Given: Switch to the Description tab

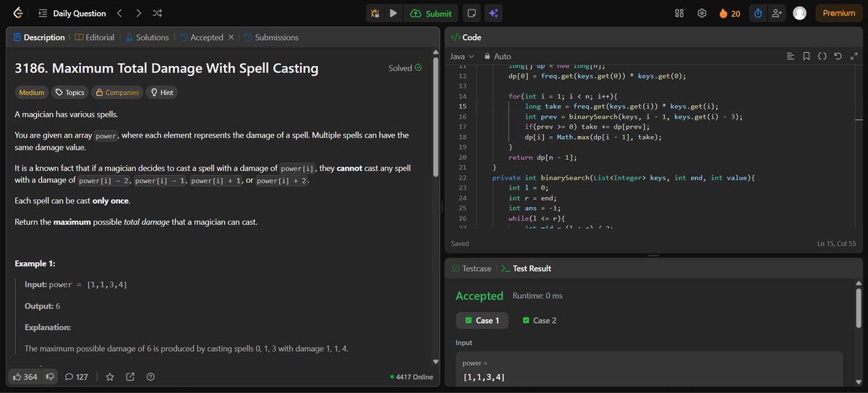Looking at the screenshot, I should (x=38, y=37).
